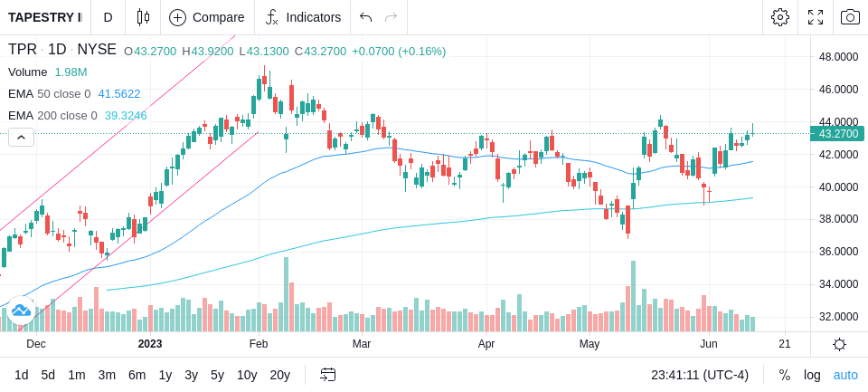Click the Compare symbols button
868x392 pixels.
point(207,17)
